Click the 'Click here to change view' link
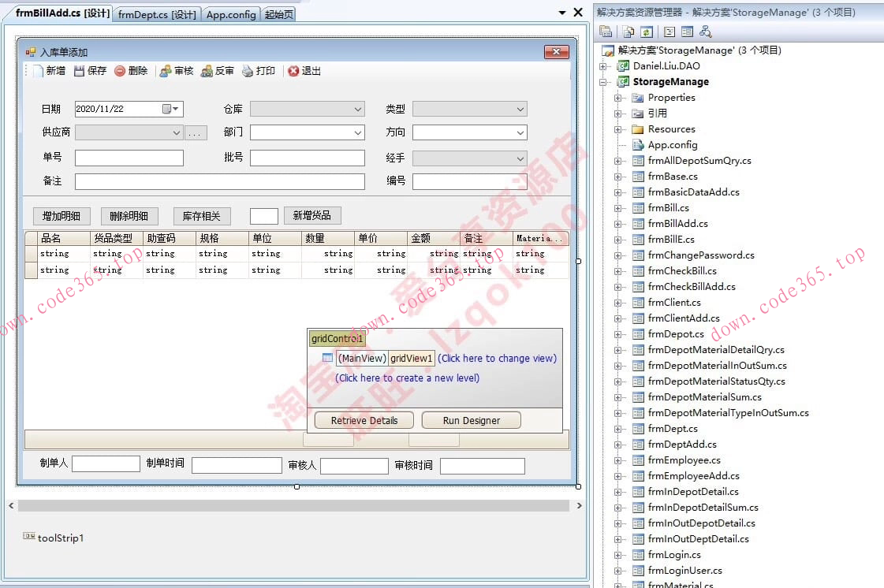This screenshot has height=588, width=884. [x=497, y=359]
